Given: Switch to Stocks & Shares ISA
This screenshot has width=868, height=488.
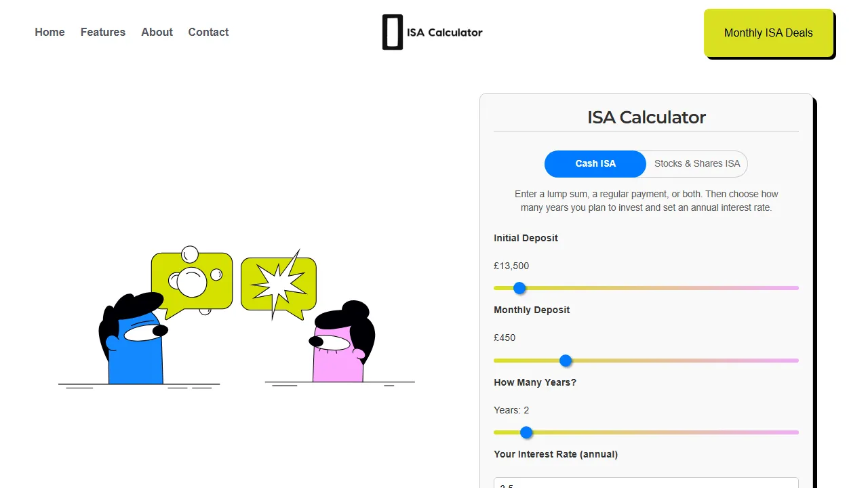Looking at the screenshot, I should point(697,163).
